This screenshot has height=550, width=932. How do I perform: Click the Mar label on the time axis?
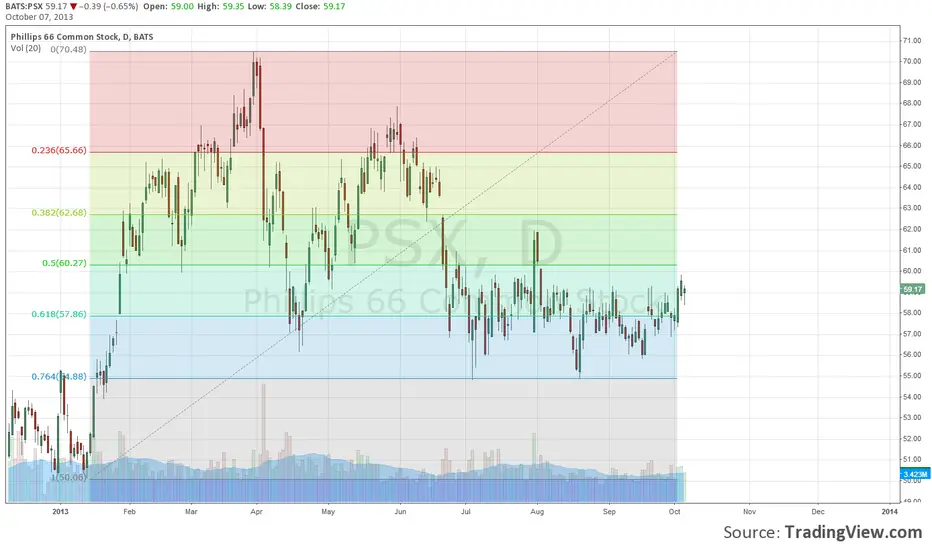click(191, 511)
